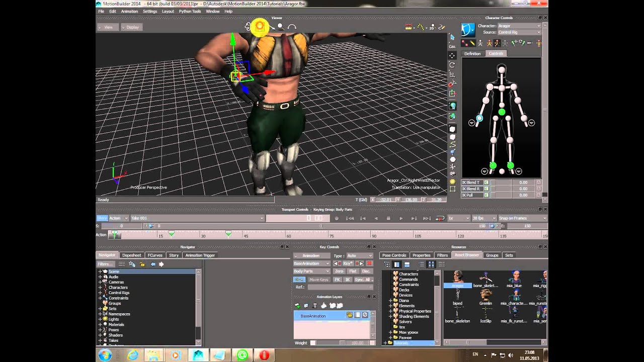Screen dimensions: 644x362
Task: Click the Play button in Transport Controls
Action: (401, 218)
